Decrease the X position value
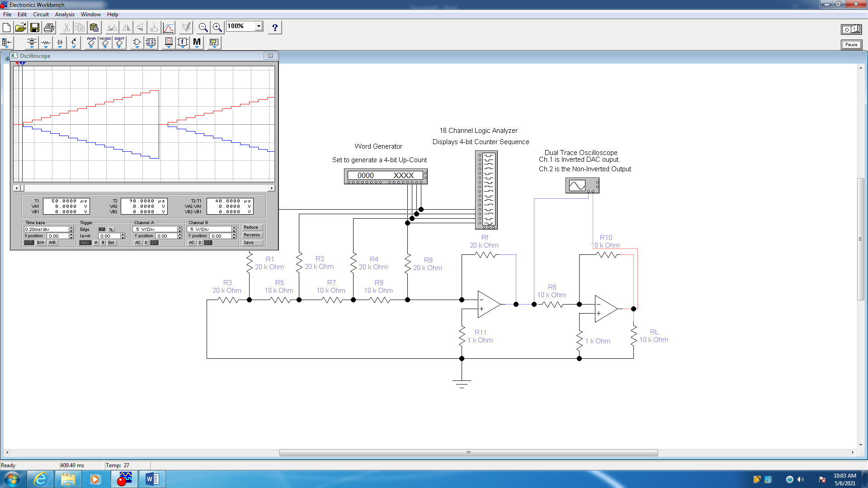Screen dimensions: 868x488 tap(71, 238)
